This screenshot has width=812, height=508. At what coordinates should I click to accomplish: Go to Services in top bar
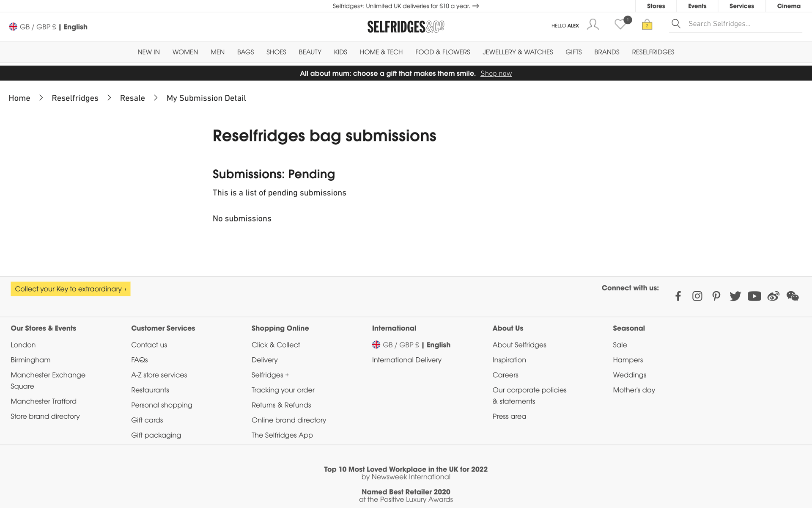tap(741, 6)
